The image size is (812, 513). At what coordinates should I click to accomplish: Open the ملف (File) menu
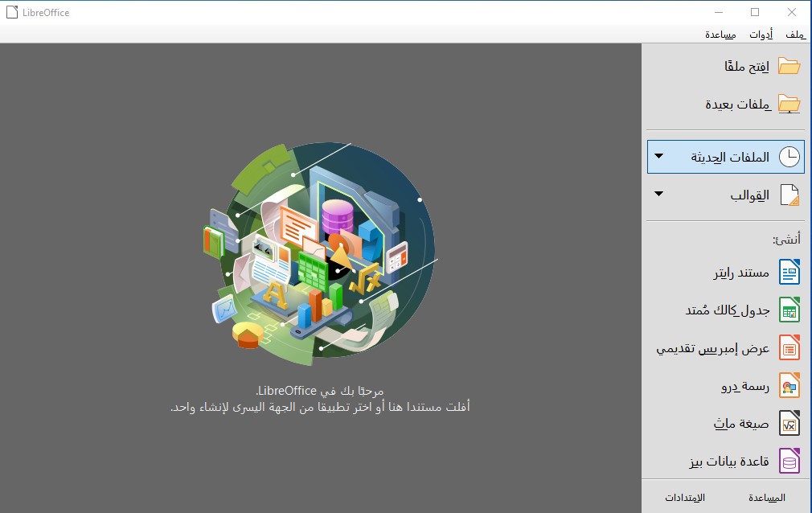pyautogui.click(x=795, y=35)
